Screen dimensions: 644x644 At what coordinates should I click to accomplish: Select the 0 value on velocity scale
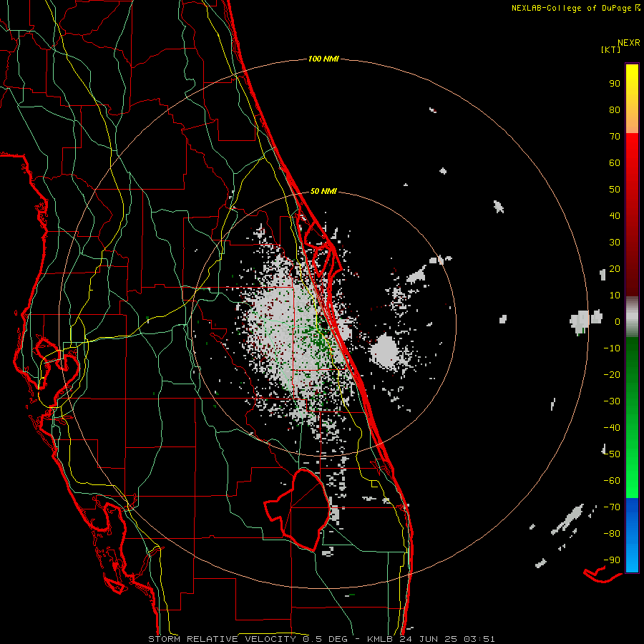click(618, 321)
